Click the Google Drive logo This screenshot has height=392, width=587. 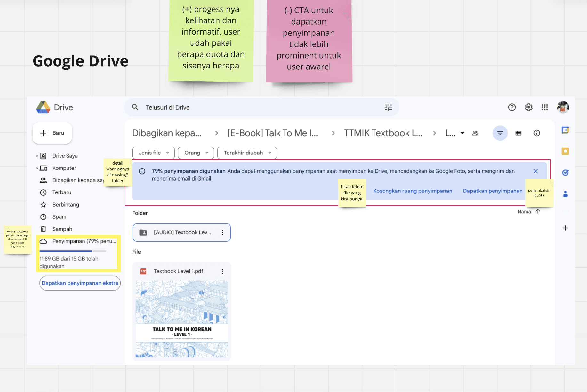click(43, 107)
